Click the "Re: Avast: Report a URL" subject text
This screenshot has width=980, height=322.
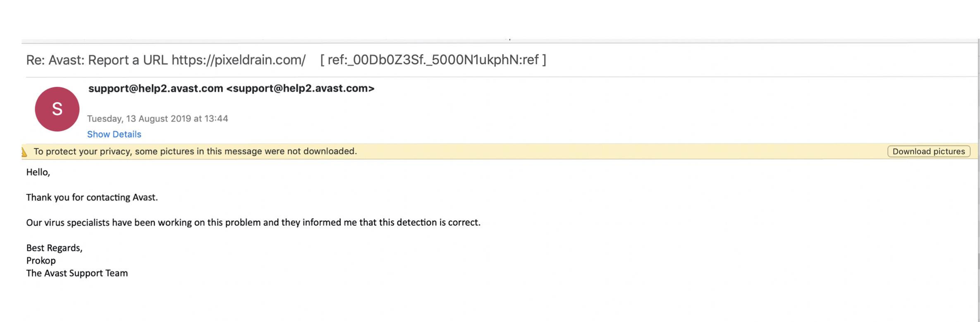[97, 60]
